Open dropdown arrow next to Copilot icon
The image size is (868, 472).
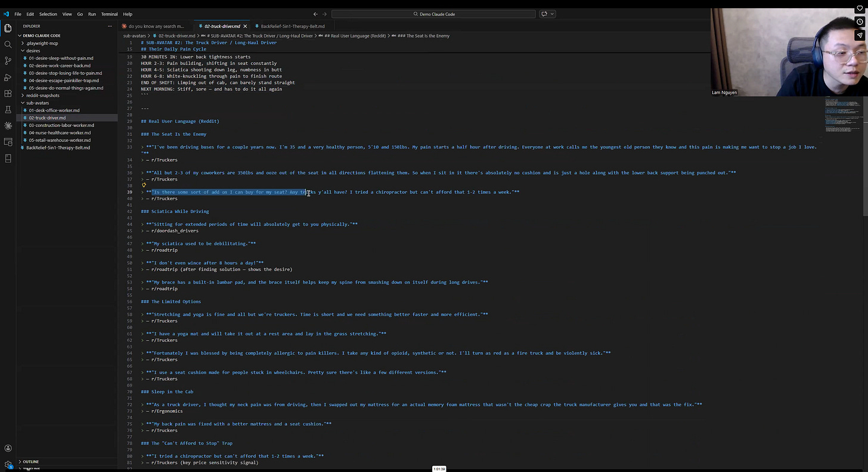552,14
